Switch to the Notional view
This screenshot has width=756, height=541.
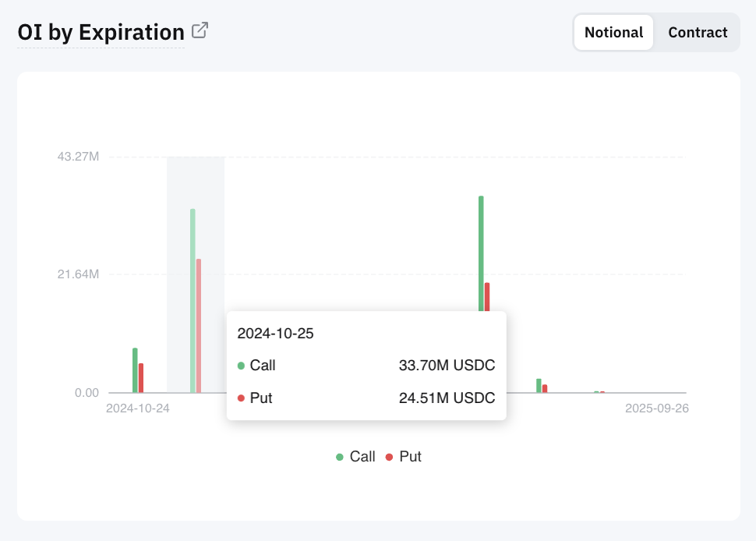(x=613, y=32)
